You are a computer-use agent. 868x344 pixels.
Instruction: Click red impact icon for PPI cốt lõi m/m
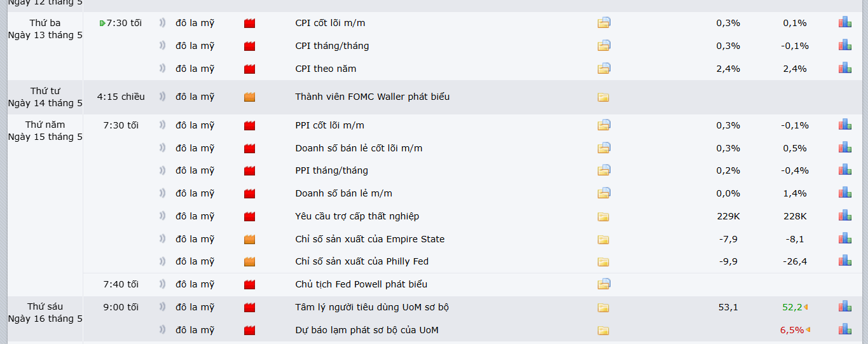click(x=249, y=125)
